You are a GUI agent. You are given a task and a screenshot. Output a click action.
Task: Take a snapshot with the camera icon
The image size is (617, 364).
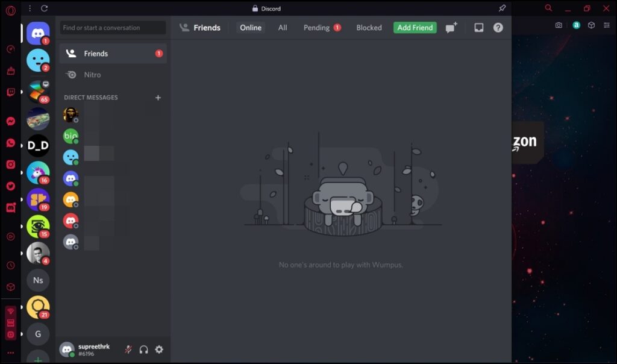(x=559, y=25)
